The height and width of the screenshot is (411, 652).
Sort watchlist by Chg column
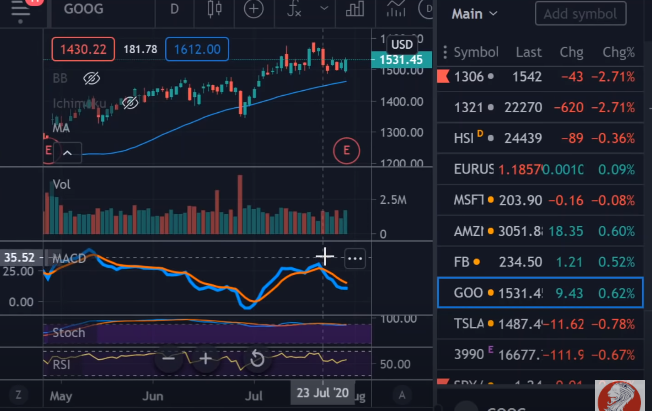point(571,52)
